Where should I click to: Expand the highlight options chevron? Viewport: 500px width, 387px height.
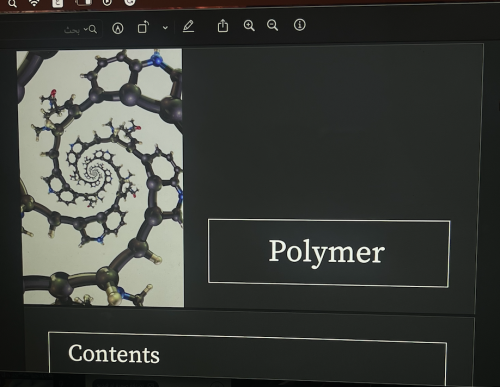pos(165,28)
